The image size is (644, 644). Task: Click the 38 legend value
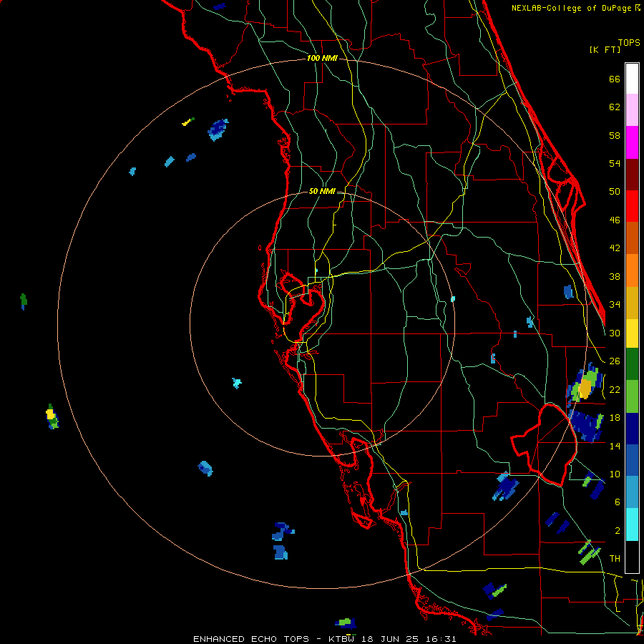[615, 276]
